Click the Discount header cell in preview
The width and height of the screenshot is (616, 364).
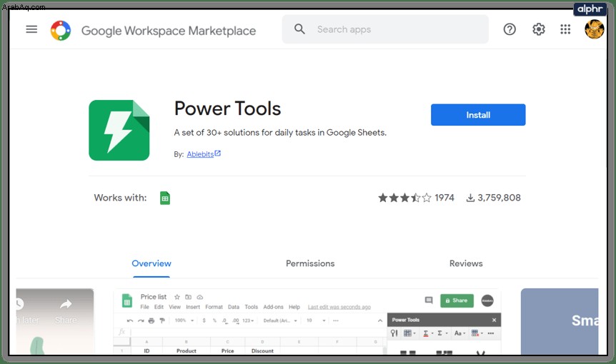point(262,350)
